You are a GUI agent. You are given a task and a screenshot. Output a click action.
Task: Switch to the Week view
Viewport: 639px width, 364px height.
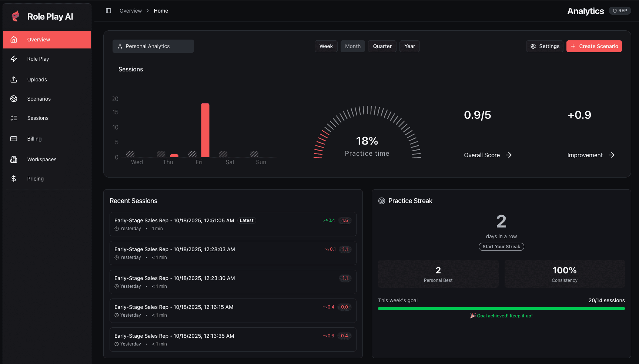tap(326, 46)
